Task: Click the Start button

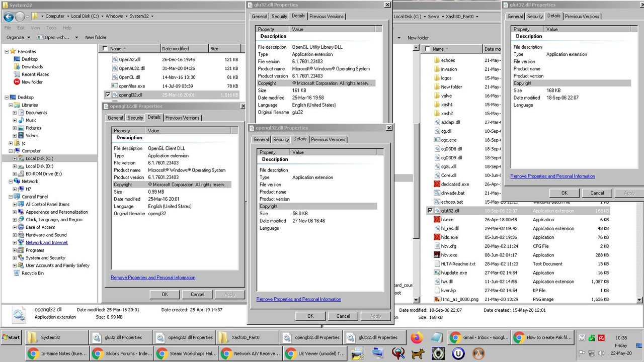Action: (x=11, y=337)
